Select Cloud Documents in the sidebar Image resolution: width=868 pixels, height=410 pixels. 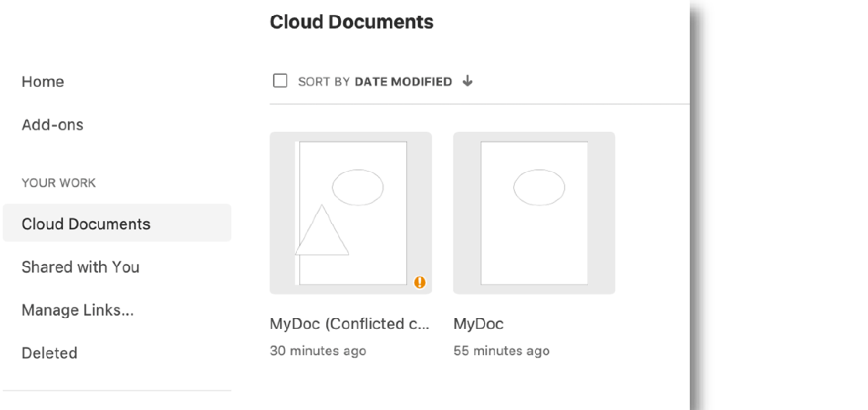point(86,224)
